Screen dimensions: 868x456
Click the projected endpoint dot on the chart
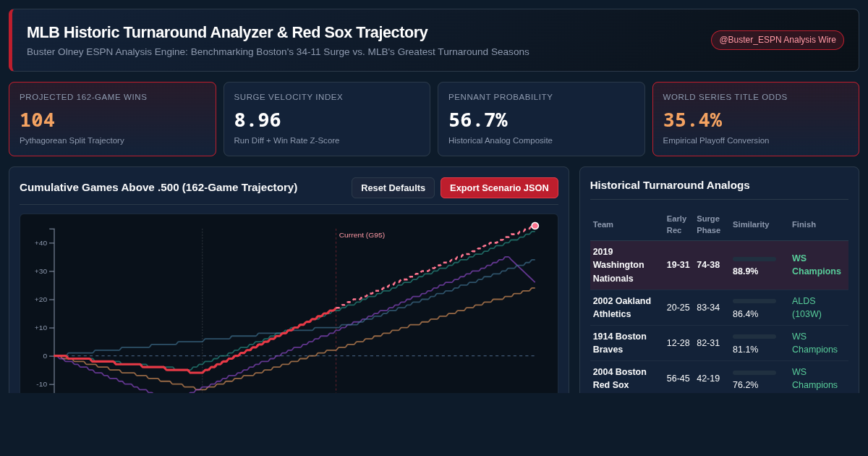point(535,226)
